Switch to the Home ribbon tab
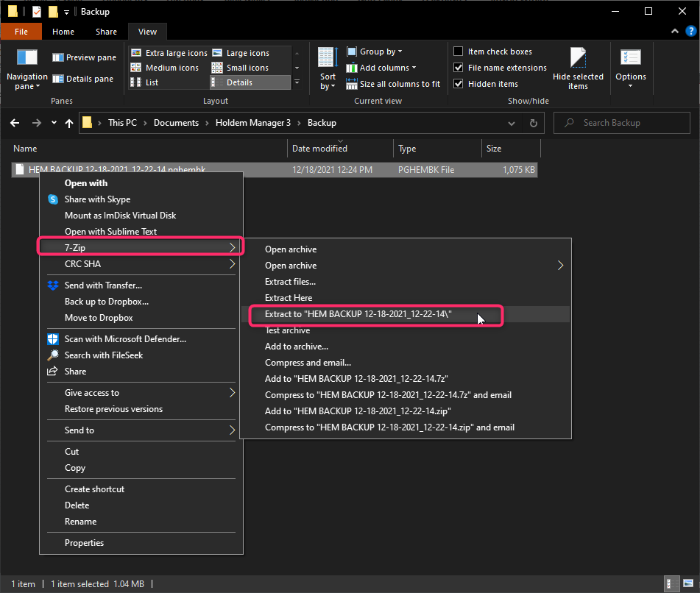The image size is (700, 593). [63, 32]
